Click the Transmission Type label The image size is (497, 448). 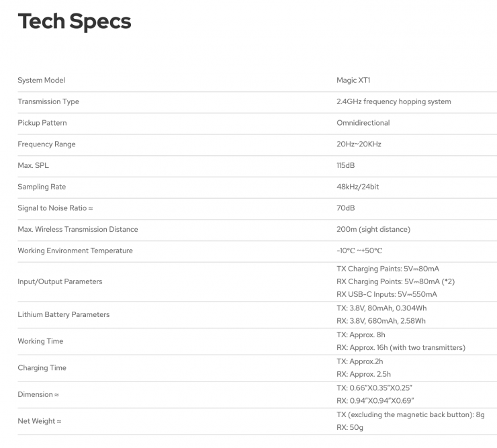coord(48,102)
